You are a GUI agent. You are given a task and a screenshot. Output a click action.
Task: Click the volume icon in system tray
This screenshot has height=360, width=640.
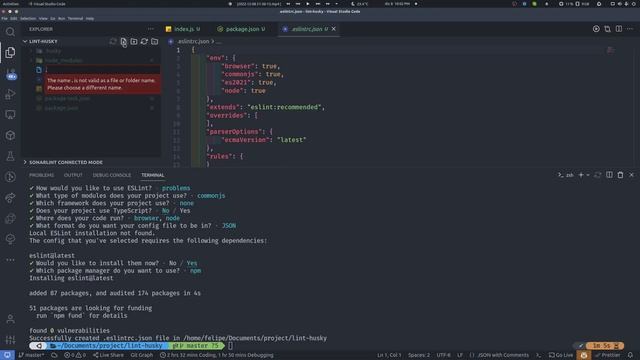pyautogui.click(x=620, y=4)
